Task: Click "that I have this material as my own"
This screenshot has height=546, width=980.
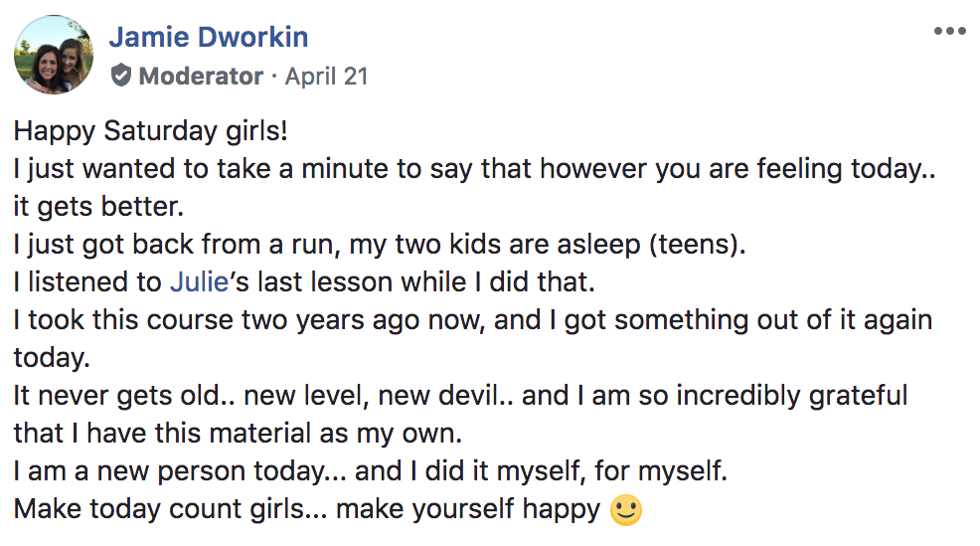Action: coord(239,434)
